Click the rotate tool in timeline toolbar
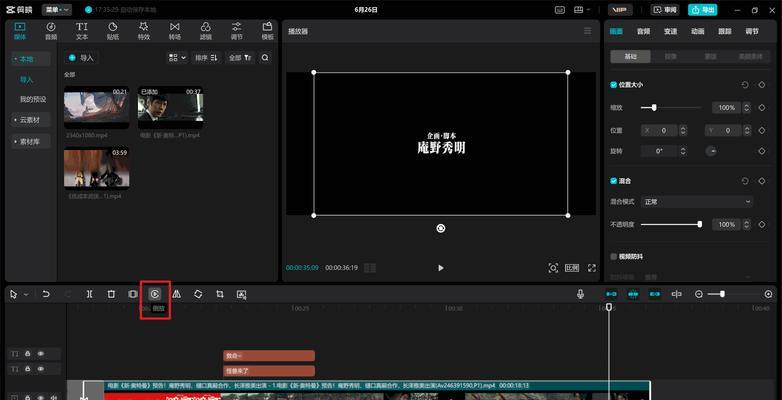 point(198,294)
